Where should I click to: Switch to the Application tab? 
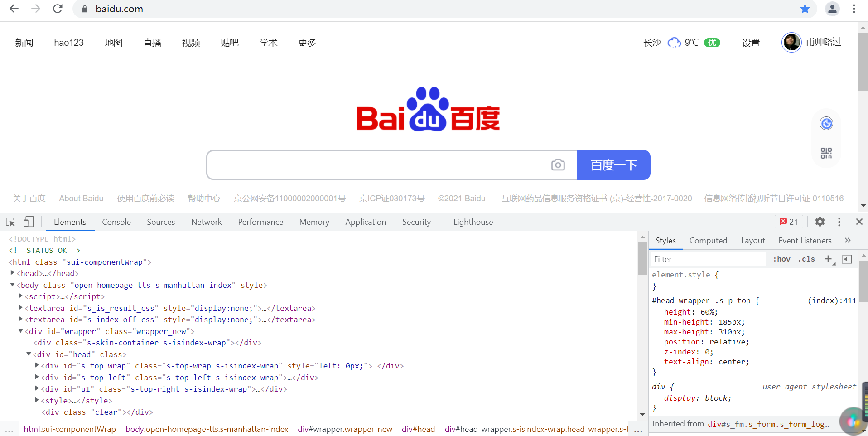[x=366, y=222]
